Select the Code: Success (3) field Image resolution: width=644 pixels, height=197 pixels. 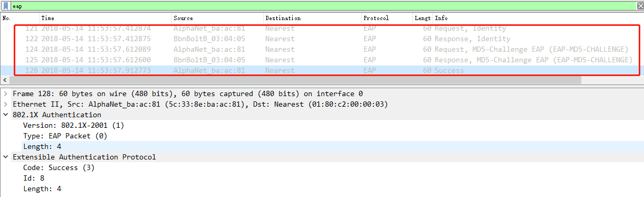59,167
